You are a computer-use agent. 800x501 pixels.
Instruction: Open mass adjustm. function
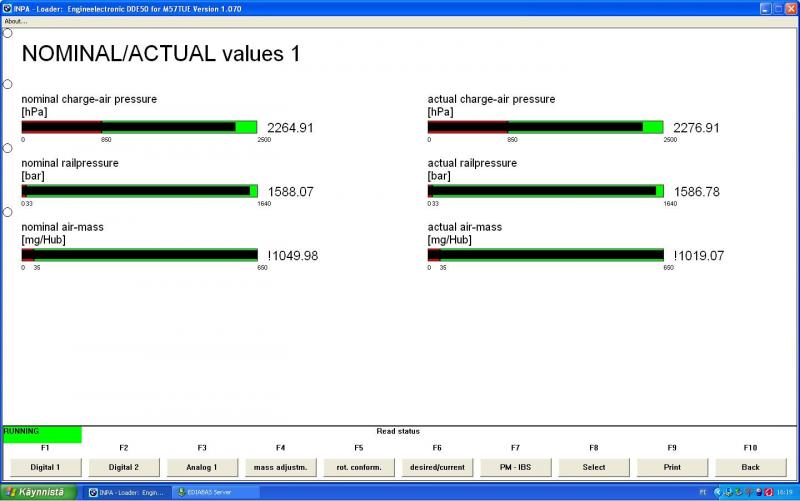coord(280,467)
